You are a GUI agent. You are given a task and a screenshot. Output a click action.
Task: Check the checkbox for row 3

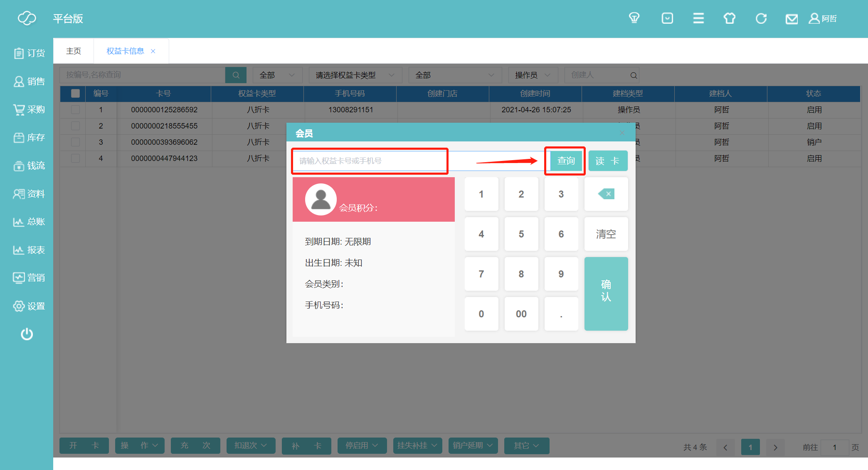tap(75, 142)
